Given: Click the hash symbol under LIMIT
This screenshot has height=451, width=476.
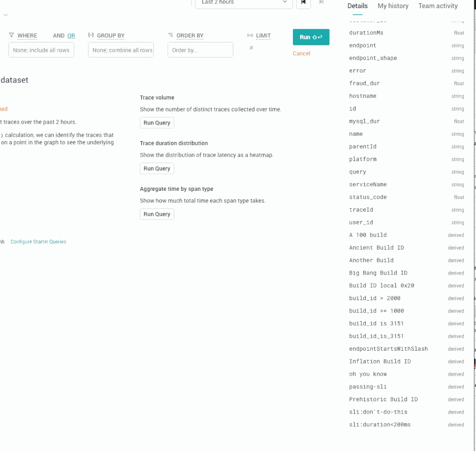Looking at the screenshot, I should [x=251, y=48].
